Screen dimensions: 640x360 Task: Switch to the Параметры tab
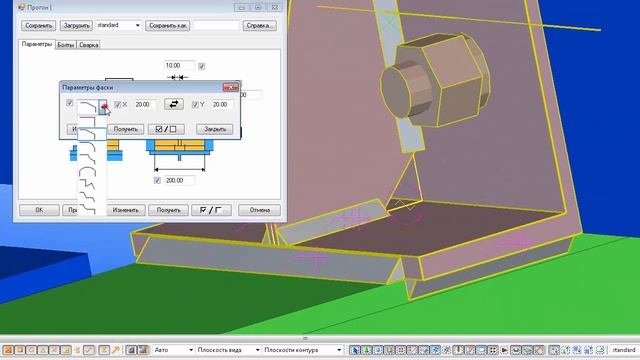[x=37, y=44]
